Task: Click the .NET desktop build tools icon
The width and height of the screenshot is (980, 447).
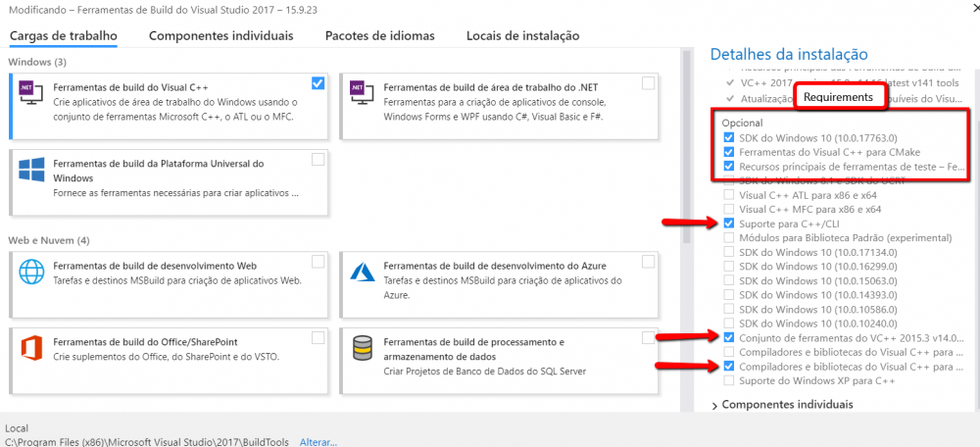Action: pyautogui.click(x=362, y=92)
